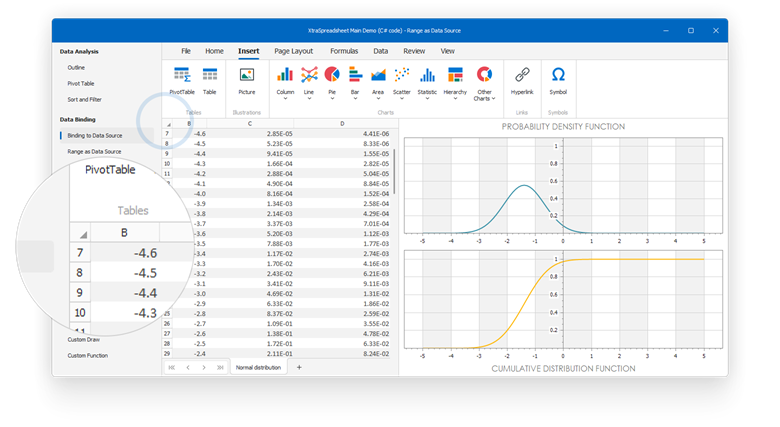This screenshot has height=427, width=780.
Task: Jump to the first sheet tab
Action: click(172, 367)
